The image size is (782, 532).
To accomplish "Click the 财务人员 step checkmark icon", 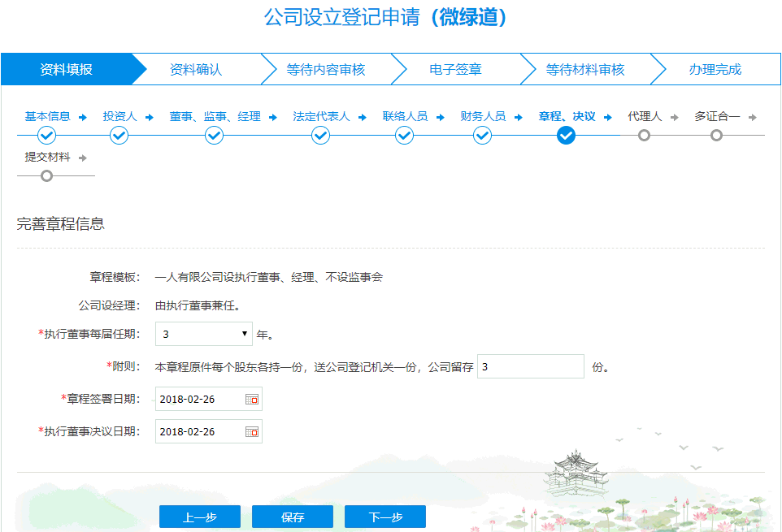I will (x=481, y=136).
